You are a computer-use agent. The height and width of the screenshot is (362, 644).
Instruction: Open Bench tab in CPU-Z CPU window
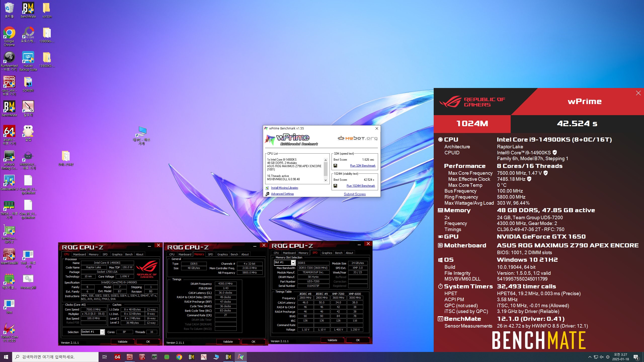[x=129, y=254]
